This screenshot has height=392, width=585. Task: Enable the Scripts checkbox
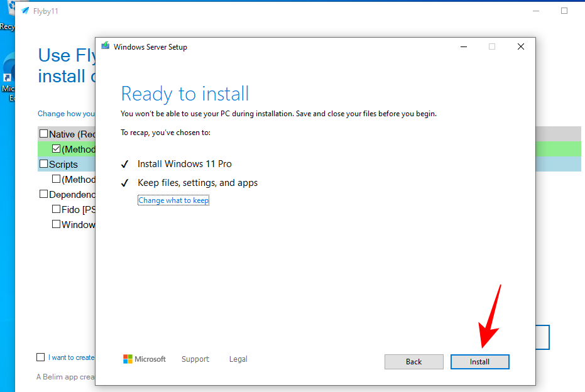point(43,164)
